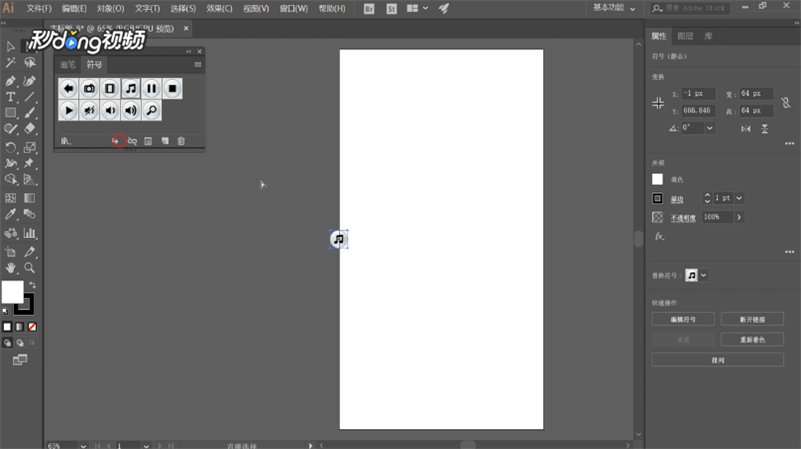Viewport: 801px width, 449px height.
Task: Switch to Gradient fill mode
Action: click(19, 327)
